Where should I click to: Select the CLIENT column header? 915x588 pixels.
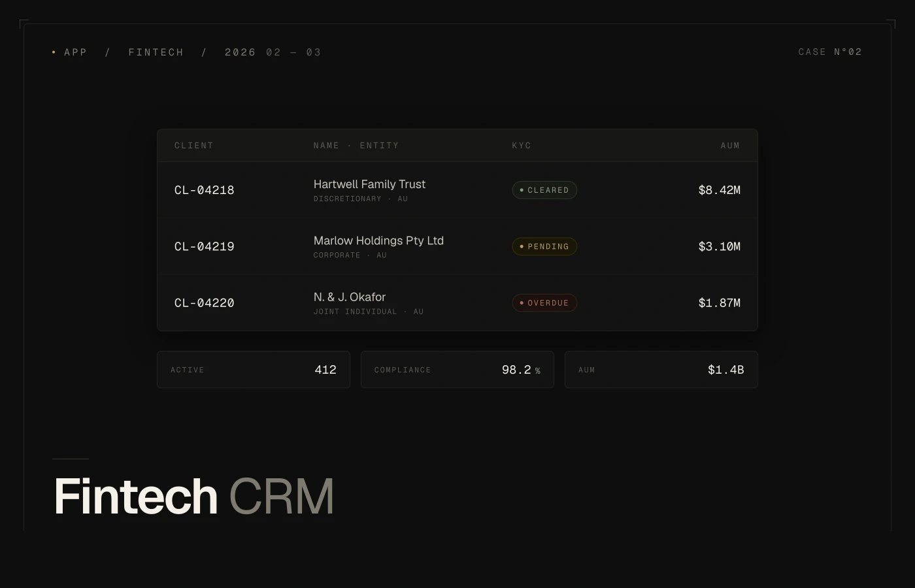194,146
